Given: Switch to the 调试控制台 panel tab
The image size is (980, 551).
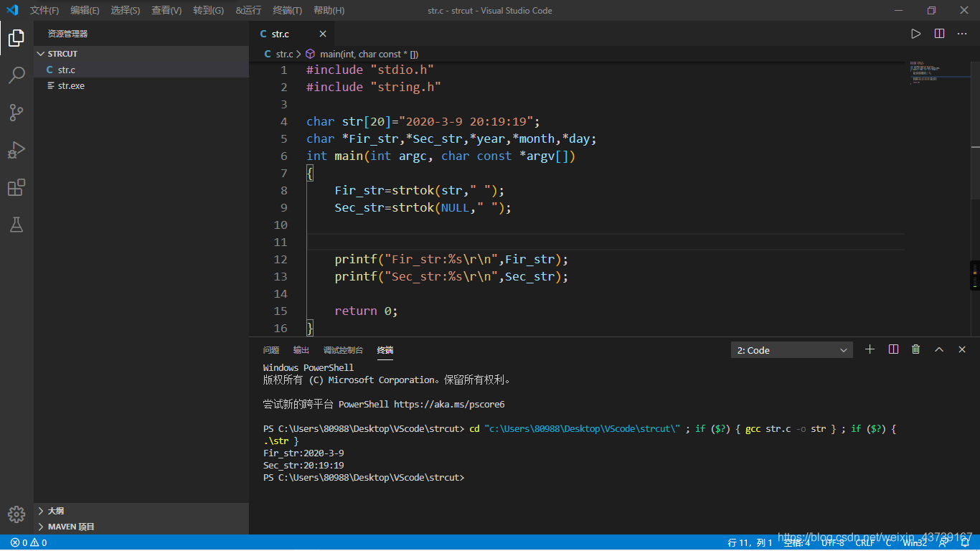Looking at the screenshot, I should click(x=343, y=350).
